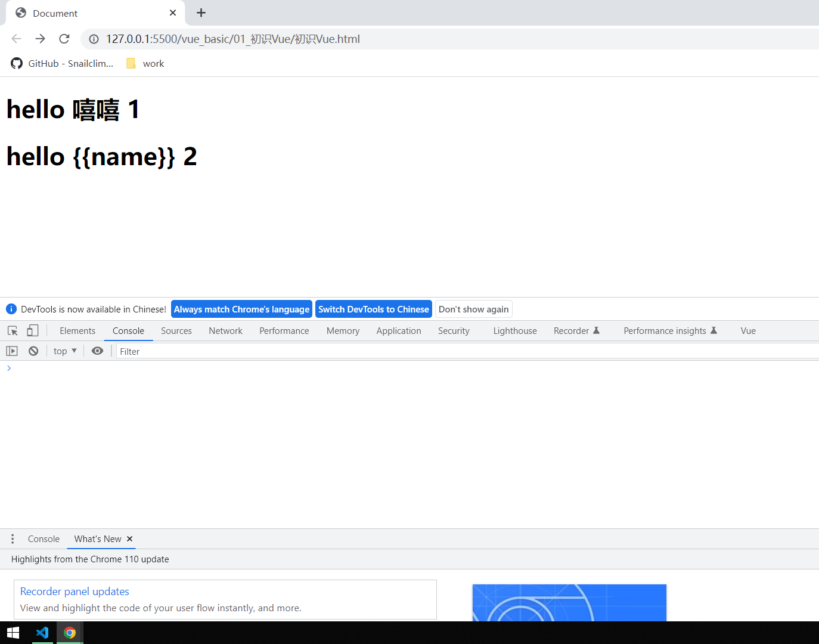Image resolution: width=819 pixels, height=644 pixels.
Task: Open the drawer three-dot menu
Action: [13, 539]
